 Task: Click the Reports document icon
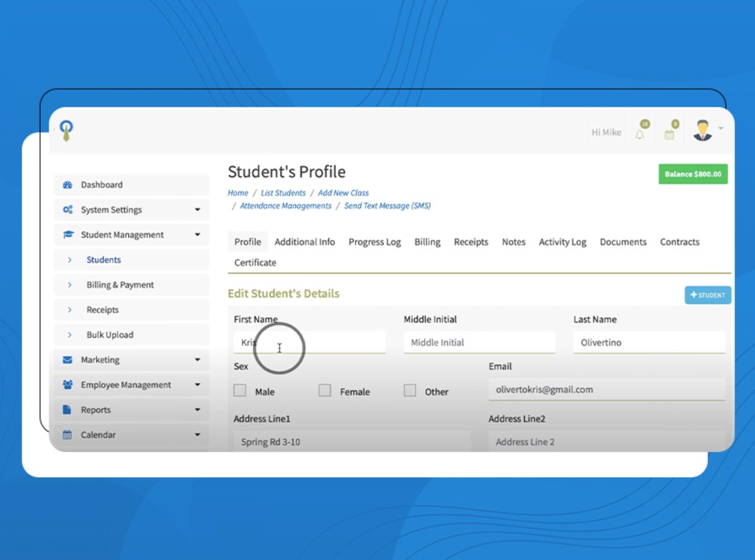67,409
